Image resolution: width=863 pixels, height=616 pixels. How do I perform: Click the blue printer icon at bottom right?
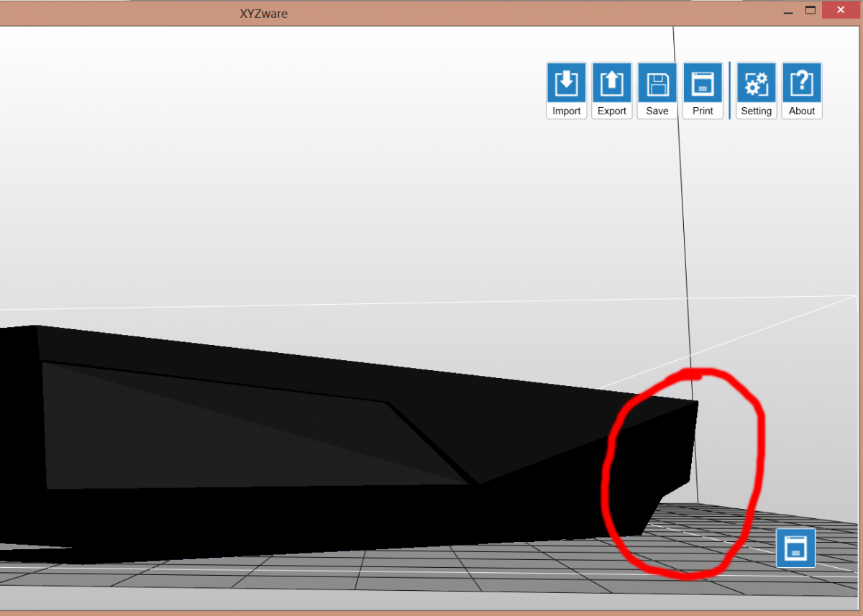click(x=795, y=548)
